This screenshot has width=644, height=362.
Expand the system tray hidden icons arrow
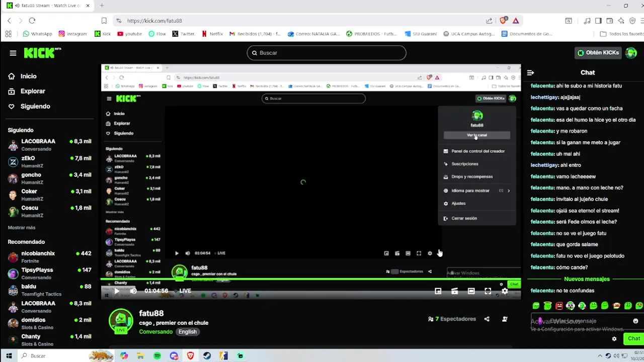pyautogui.click(x=600, y=356)
